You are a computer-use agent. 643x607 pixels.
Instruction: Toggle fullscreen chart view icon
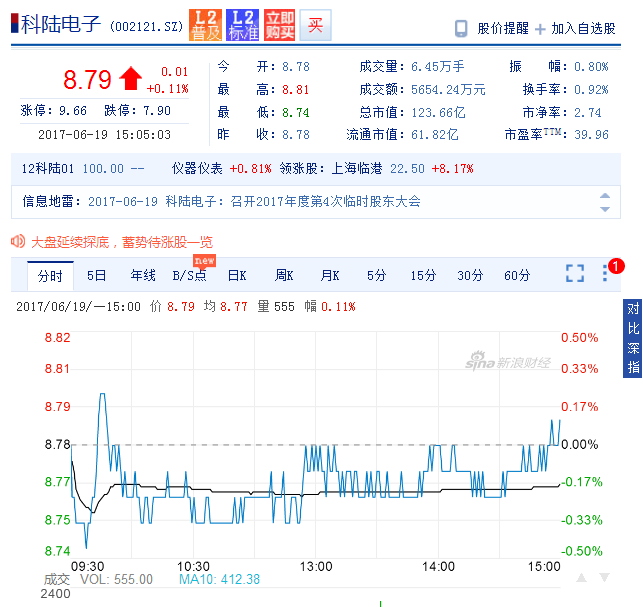575,273
